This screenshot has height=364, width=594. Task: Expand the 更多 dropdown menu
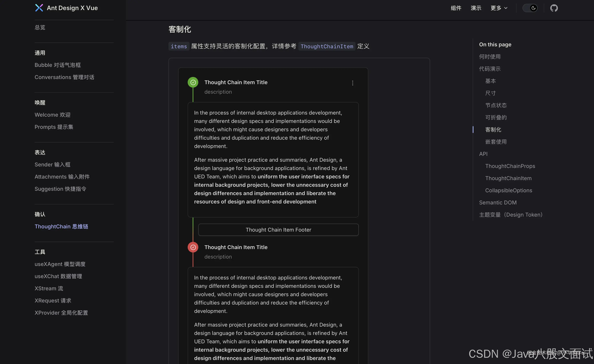(499, 8)
